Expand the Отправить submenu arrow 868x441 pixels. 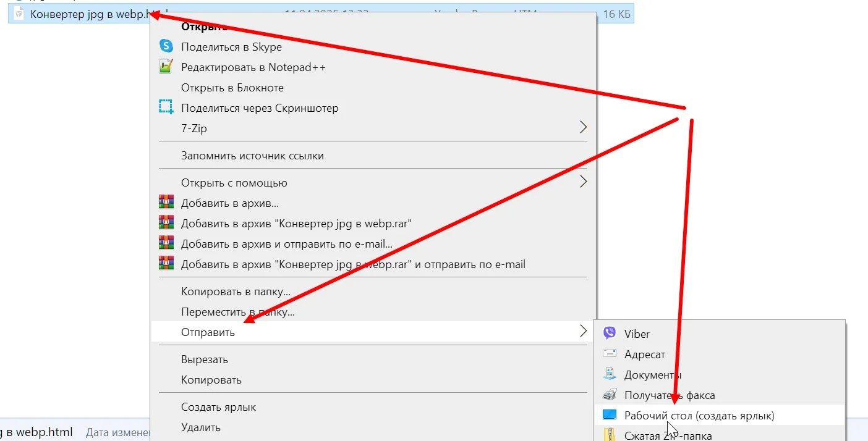[582, 332]
